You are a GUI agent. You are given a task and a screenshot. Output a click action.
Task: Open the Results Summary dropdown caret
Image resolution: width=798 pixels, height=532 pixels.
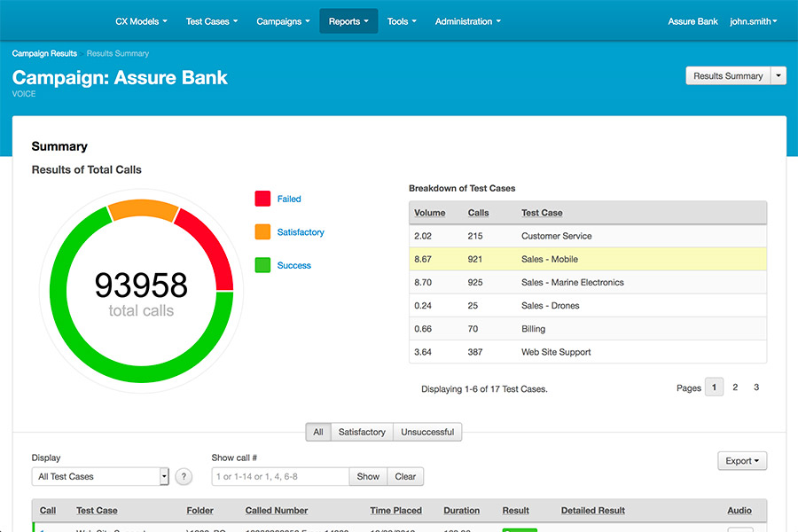point(778,76)
